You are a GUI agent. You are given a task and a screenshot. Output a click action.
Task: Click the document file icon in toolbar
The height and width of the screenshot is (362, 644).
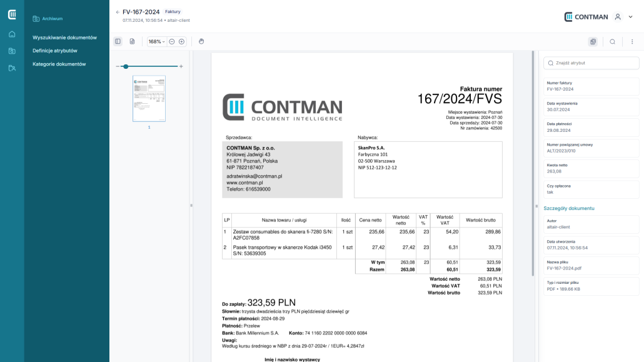coord(133,41)
